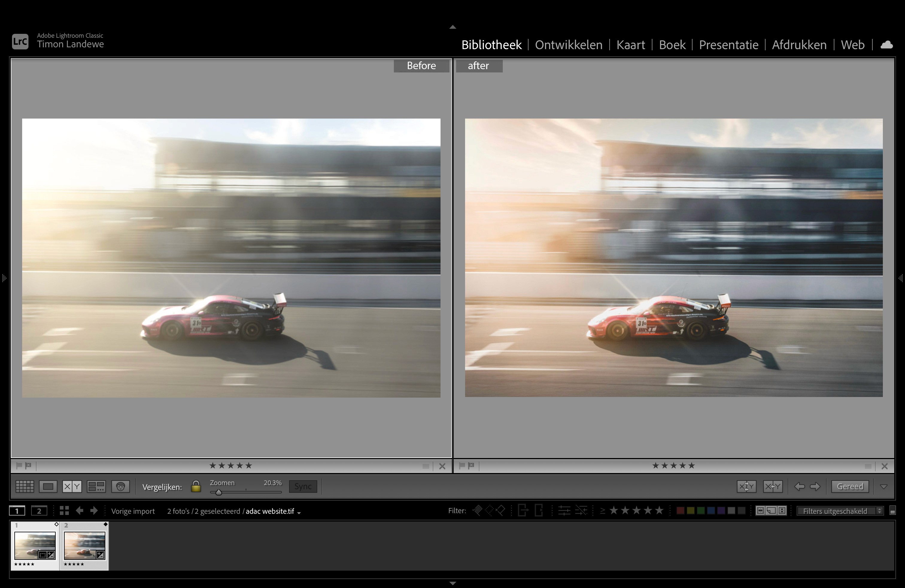Click Make Select X←Y icon
The height and width of the screenshot is (588, 905).
773,487
